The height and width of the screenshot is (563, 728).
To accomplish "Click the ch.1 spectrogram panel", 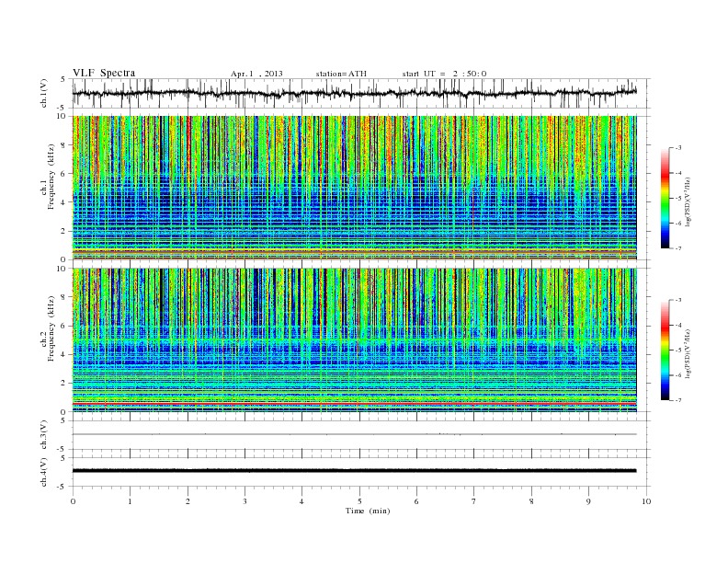I will click(354, 188).
